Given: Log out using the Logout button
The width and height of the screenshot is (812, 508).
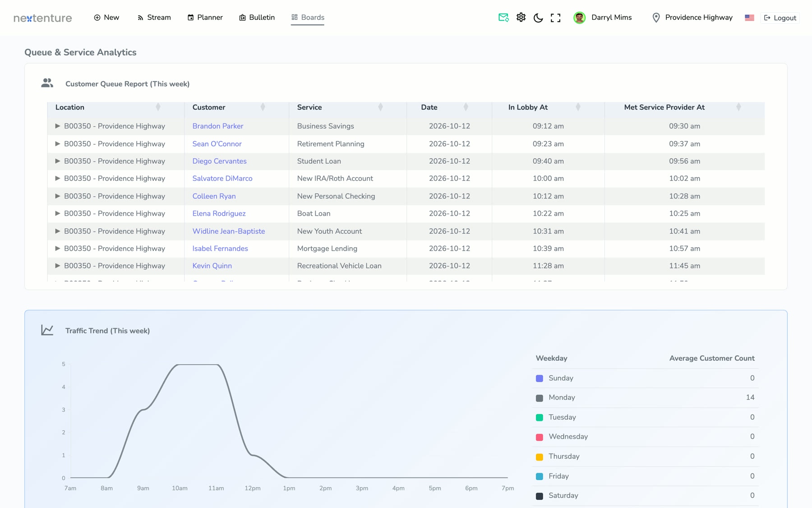Looking at the screenshot, I should pos(780,18).
